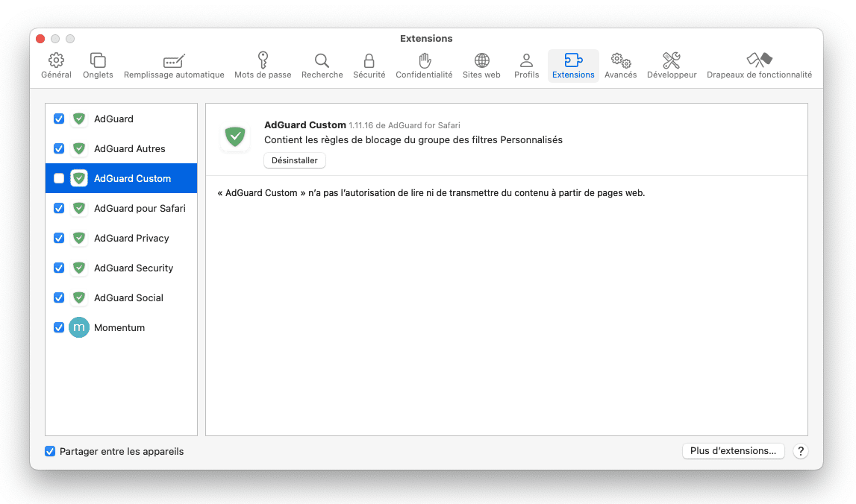Open the Sites web preferences tab
856x504 pixels.
tap(481, 66)
